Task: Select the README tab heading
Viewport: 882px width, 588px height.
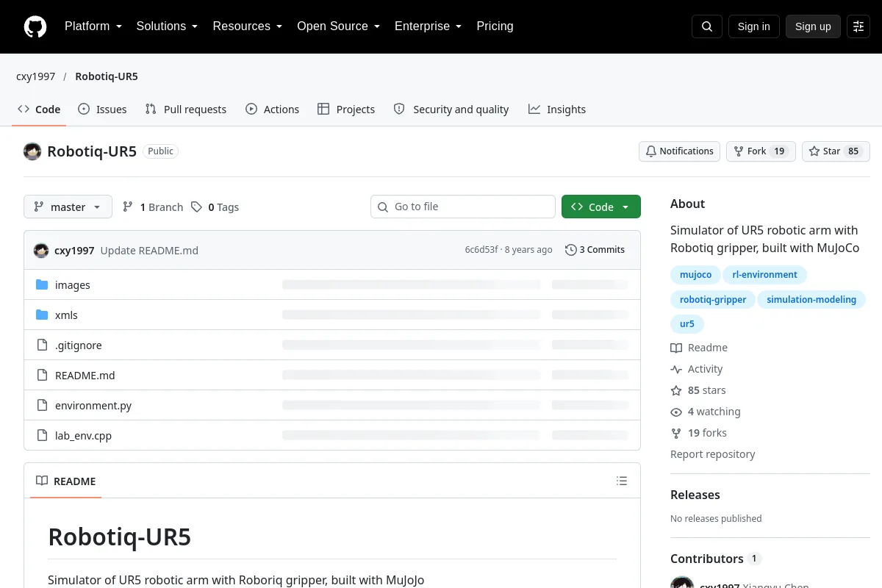Action: [x=66, y=481]
